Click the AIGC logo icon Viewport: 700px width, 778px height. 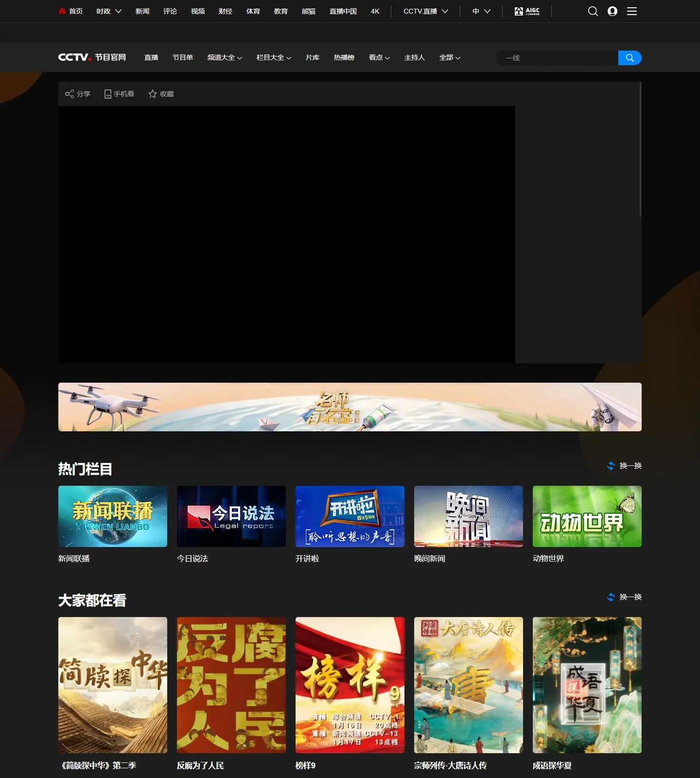[x=527, y=11]
